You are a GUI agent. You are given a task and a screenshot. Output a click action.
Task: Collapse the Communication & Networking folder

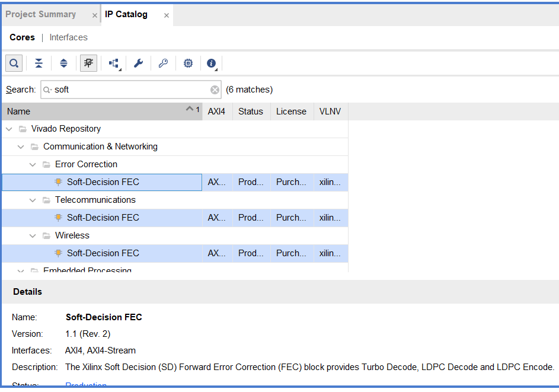21,147
